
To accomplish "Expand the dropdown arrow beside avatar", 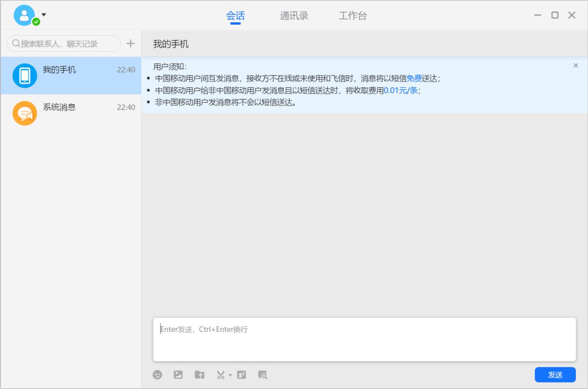I will point(44,15).
